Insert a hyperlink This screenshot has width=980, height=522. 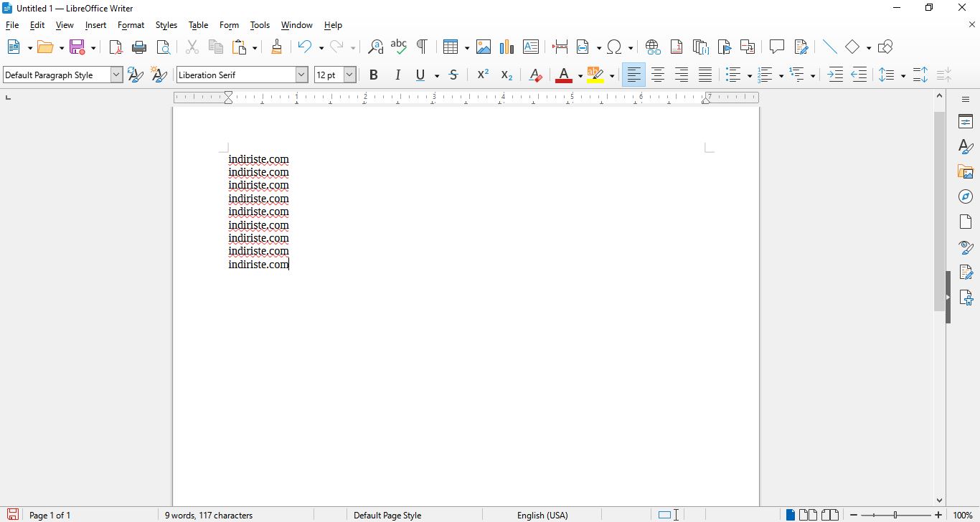(653, 47)
